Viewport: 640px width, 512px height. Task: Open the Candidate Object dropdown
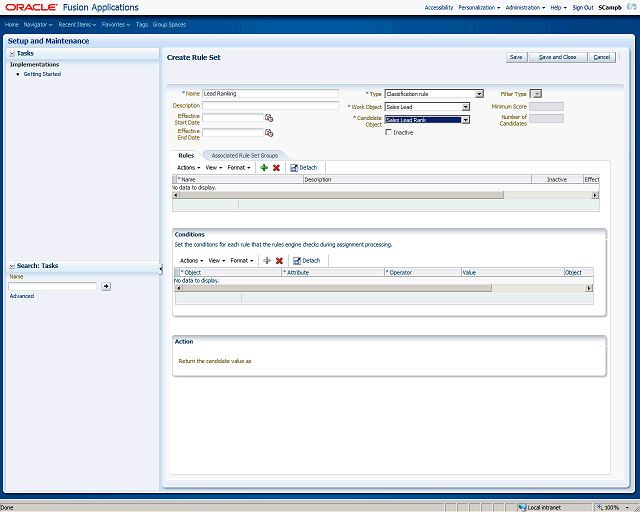click(x=427, y=120)
